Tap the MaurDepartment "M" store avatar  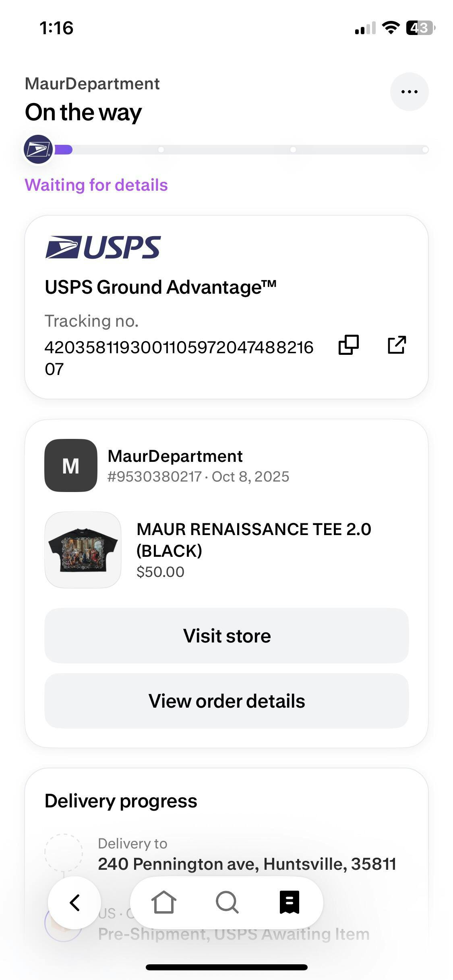coord(71,465)
